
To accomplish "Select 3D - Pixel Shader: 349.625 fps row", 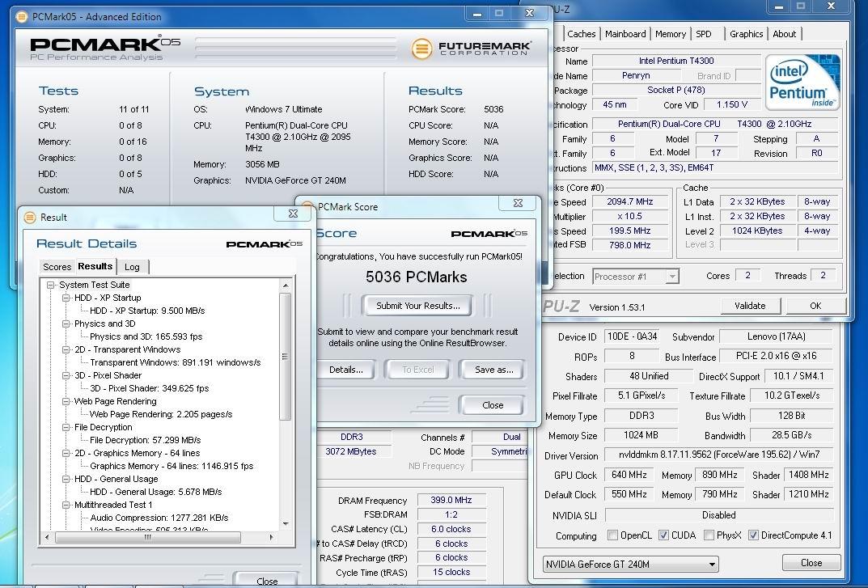I will (150, 389).
